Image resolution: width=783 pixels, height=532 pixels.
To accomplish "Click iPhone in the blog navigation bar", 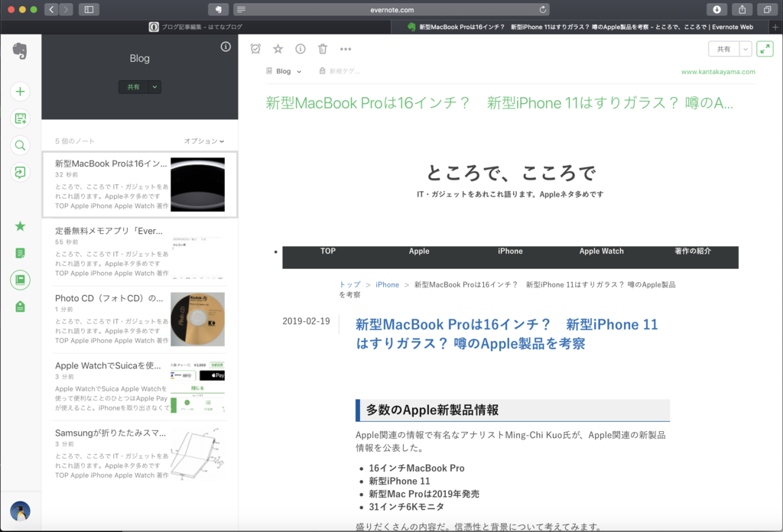I will click(x=510, y=251).
